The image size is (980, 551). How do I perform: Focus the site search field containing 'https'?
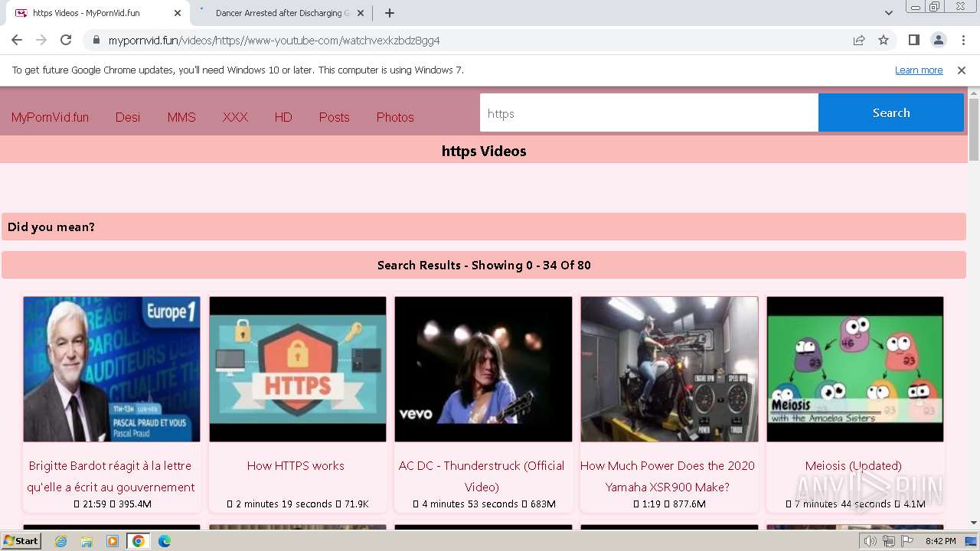click(x=649, y=113)
